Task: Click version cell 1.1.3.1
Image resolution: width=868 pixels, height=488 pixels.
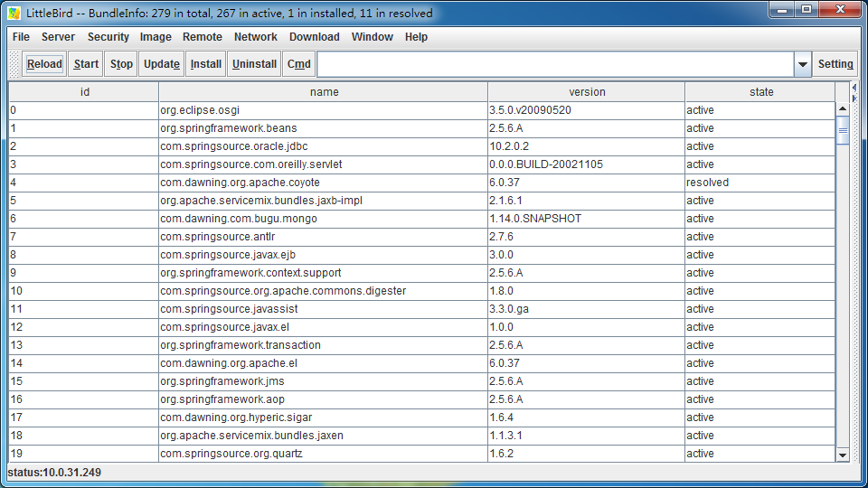Action: tap(586, 436)
